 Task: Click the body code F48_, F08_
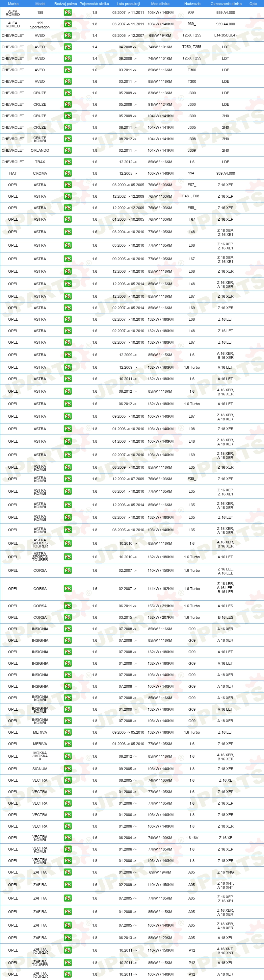[x=192, y=196]
